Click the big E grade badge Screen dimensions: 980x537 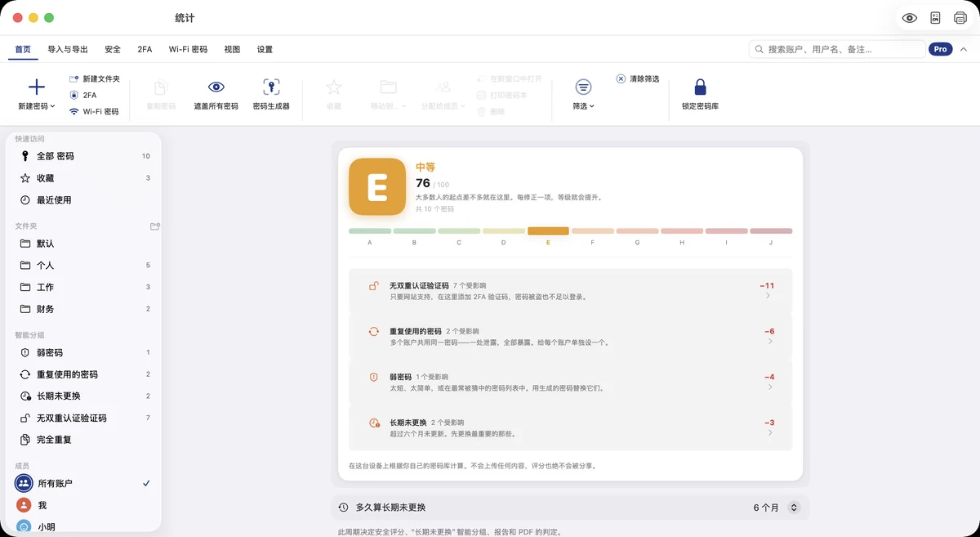click(377, 187)
